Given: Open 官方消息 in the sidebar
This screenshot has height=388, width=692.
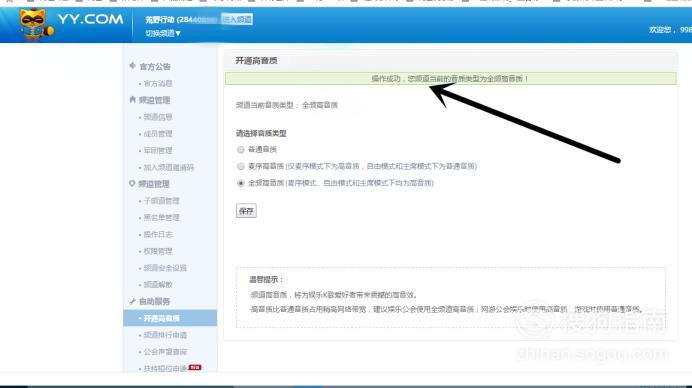Looking at the screenshot, I should click(x=158, y=83).
